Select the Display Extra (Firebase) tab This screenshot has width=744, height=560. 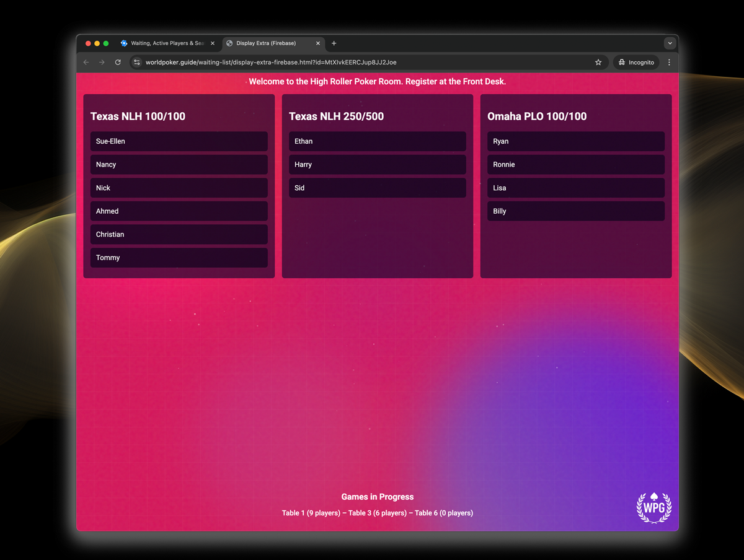pyautogui.click(x=267, y=43)
